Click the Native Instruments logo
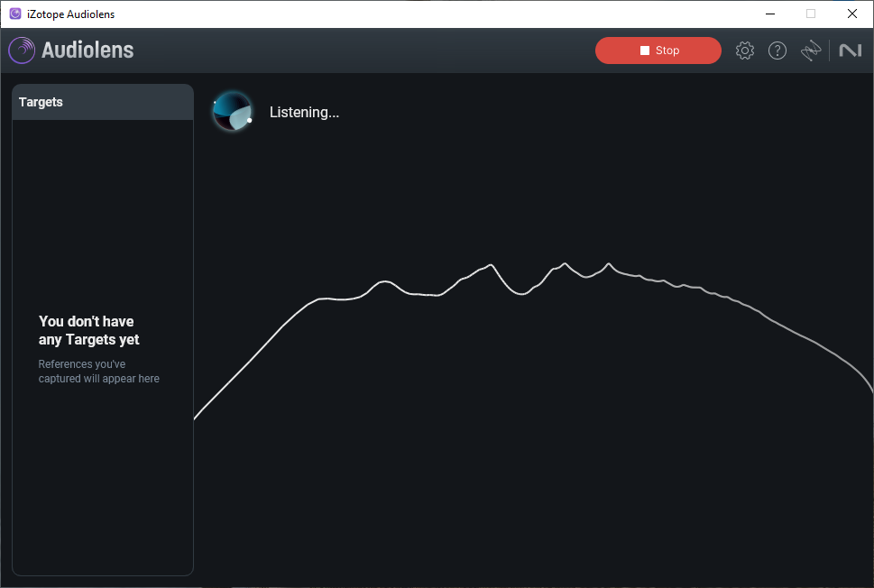The image size is (874, 588). (850, 51)
